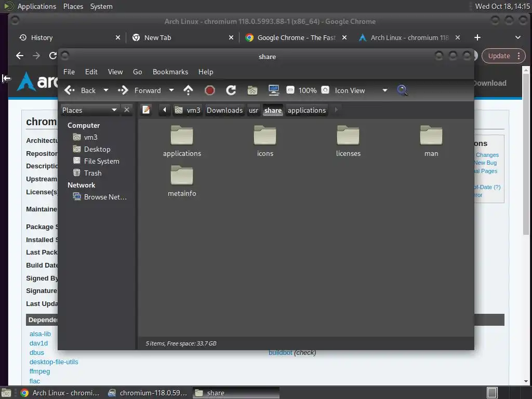Jump to vm3 in the path bar
Viewport: 532px width, 399px height.
click(188, 110)
